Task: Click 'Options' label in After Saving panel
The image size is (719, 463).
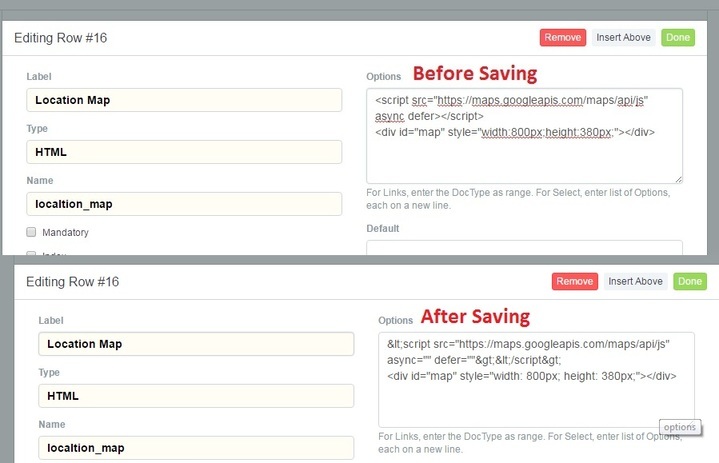Action: pyautogui.click(x=395, y=320)
